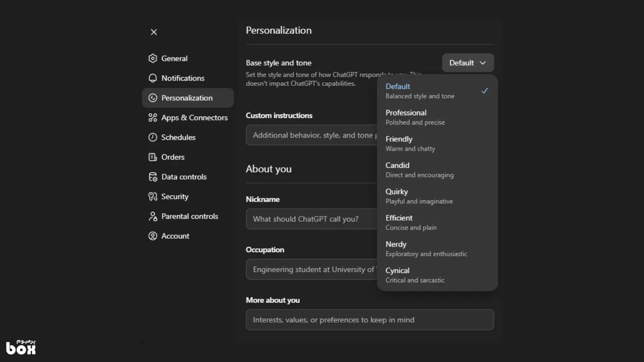Collapse the Default style dropdown button
The height and width of the screenshot is (362, 644).
pyautogui.click(x=468, y=63)
